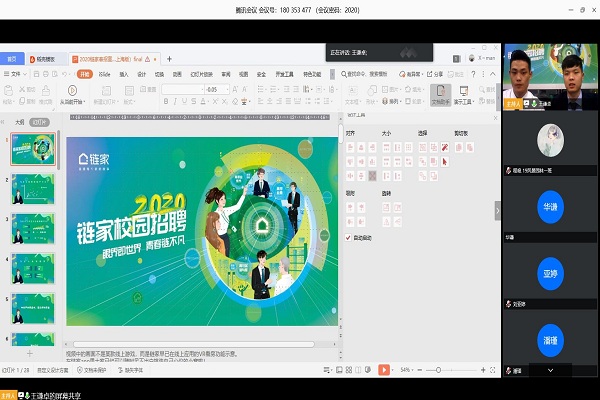
Task: Open the 开始 ribbon tab
Action: click(84, 74)
